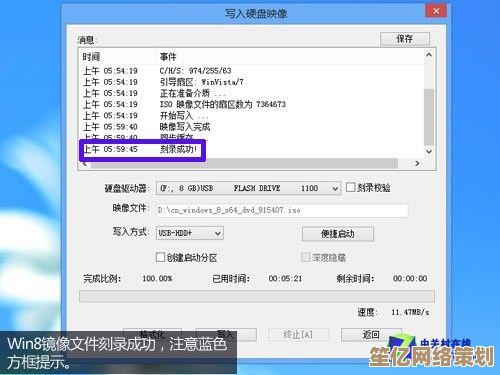The image size is (500, 375).
Task: Select the row ISO 映像文件的扇区数为 7364673
Action: coord(252,104)
